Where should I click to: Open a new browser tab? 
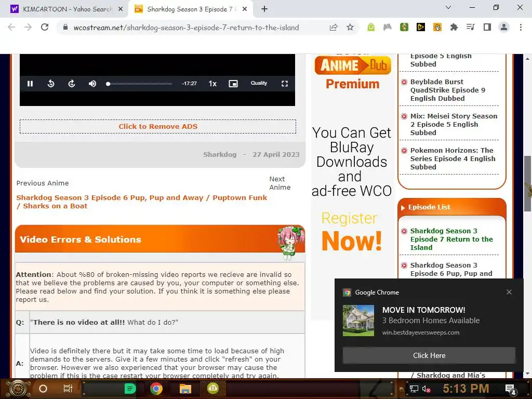coord(264,9)
